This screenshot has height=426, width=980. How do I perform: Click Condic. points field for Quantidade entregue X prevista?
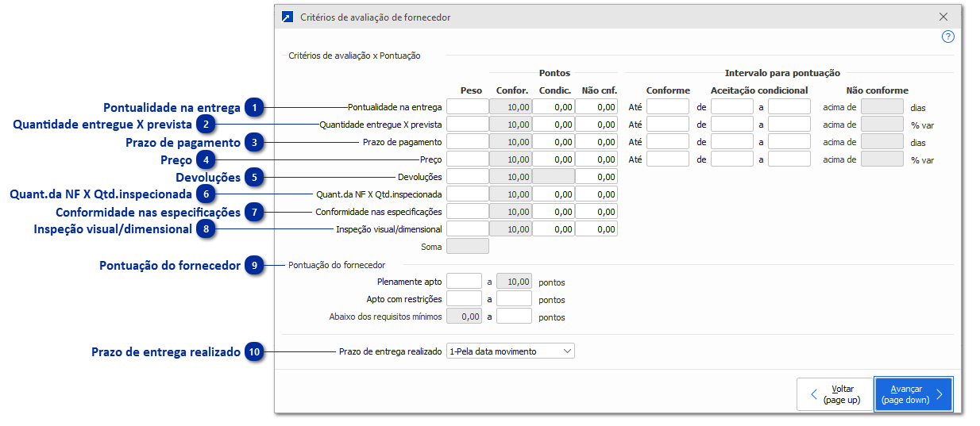[554, 124]
